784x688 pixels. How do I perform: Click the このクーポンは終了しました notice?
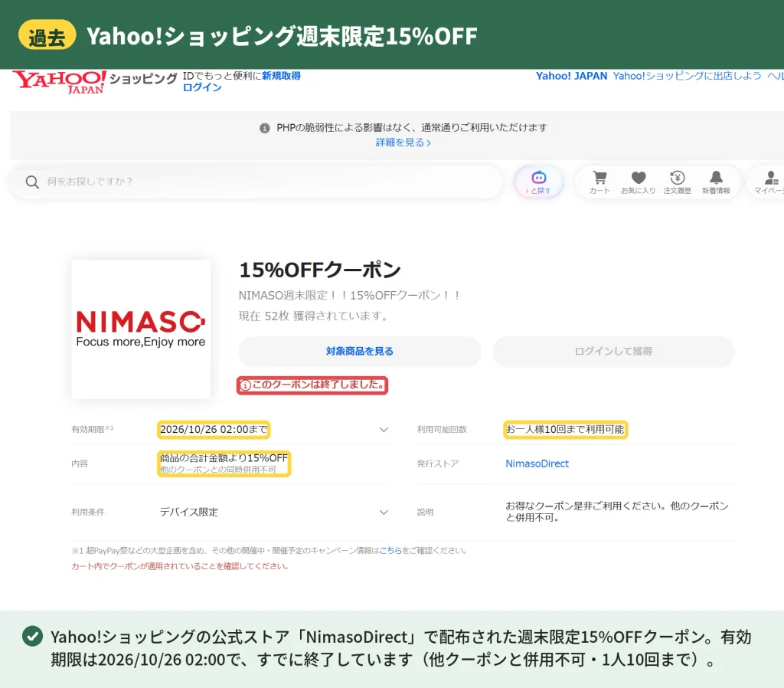click(x=312, y=385)
